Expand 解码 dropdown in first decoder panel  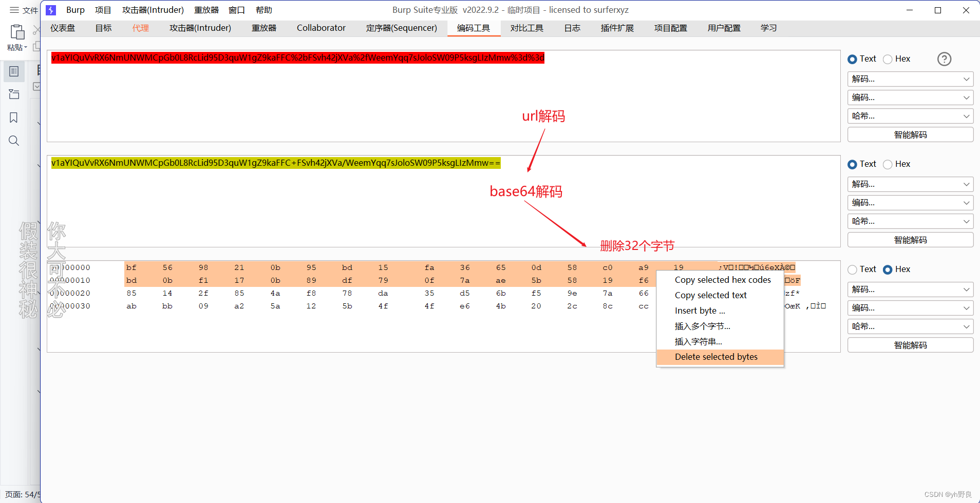[x=910, y=79]
